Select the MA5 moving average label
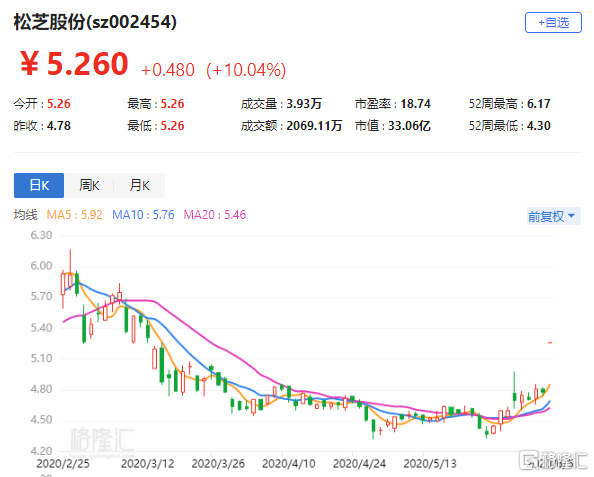This screenshot has height=477, width=594. click(x=74, y=215)
